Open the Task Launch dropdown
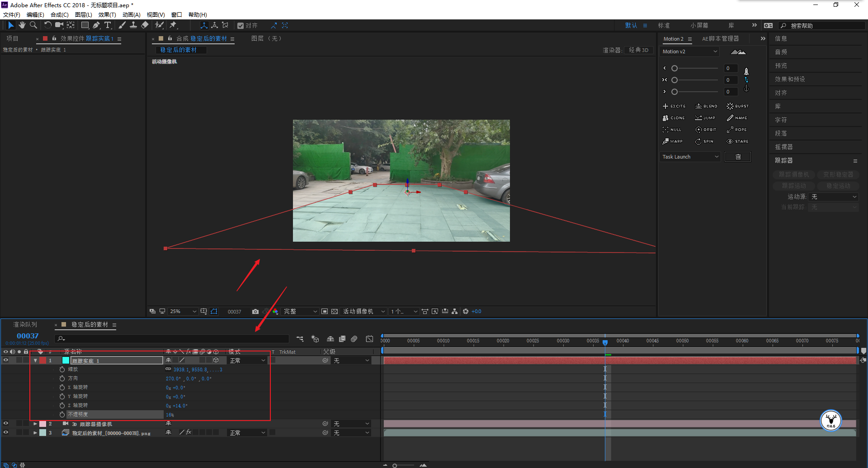 [x=690, y=157]
